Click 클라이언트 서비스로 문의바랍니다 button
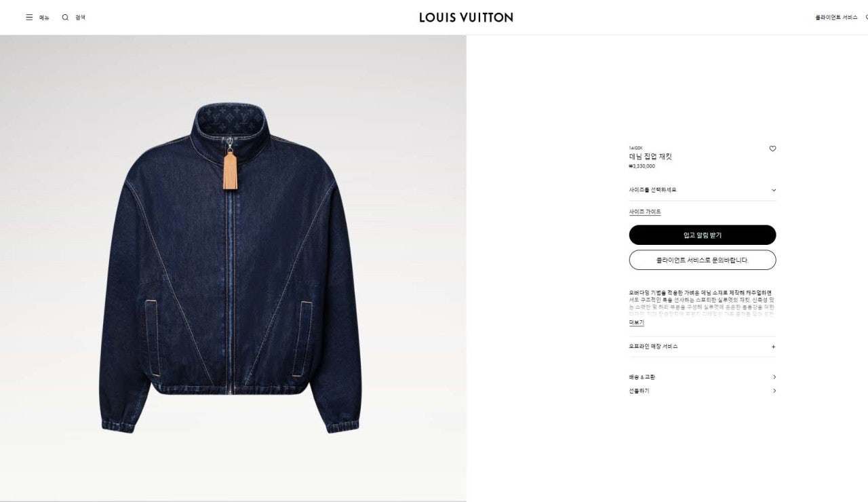This screenshot has width=868, height=502. (x=703, y=260)
